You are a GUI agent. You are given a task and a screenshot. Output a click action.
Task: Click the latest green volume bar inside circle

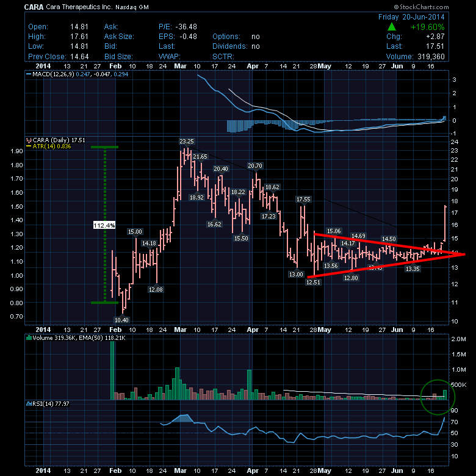point(445,395)
